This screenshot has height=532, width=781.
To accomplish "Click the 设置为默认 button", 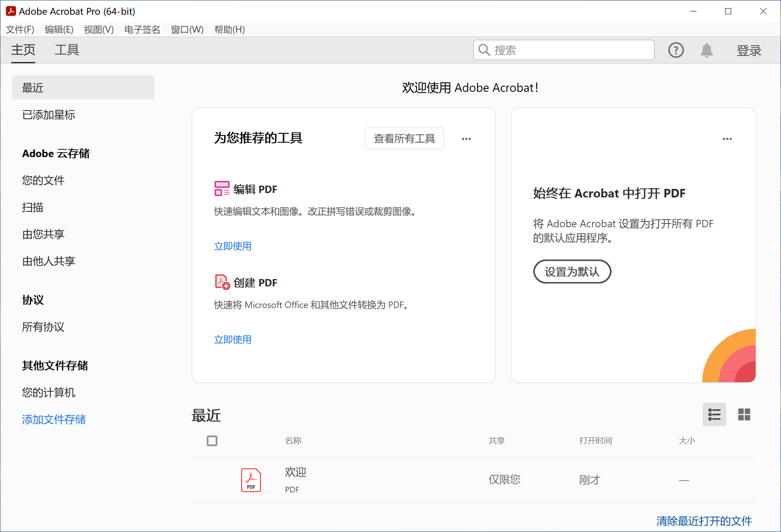I will tap(572, 271).
